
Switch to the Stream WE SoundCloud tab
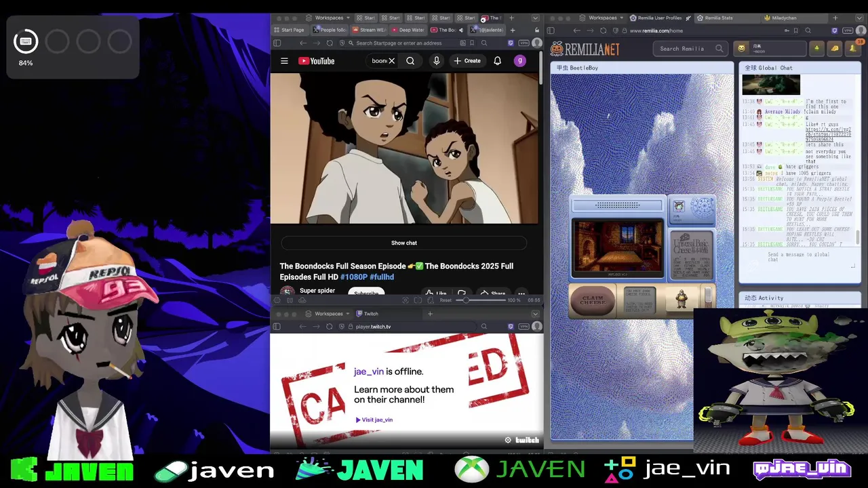369,30
